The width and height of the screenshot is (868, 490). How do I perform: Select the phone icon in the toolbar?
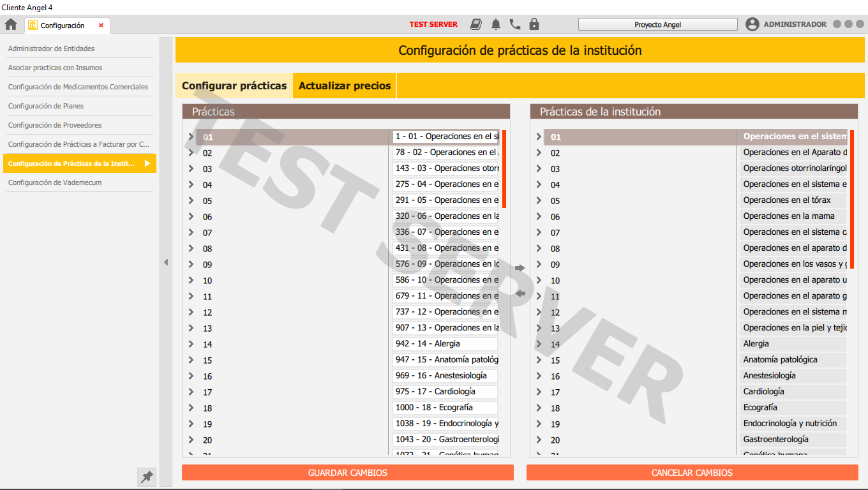(x=515, y=24)
